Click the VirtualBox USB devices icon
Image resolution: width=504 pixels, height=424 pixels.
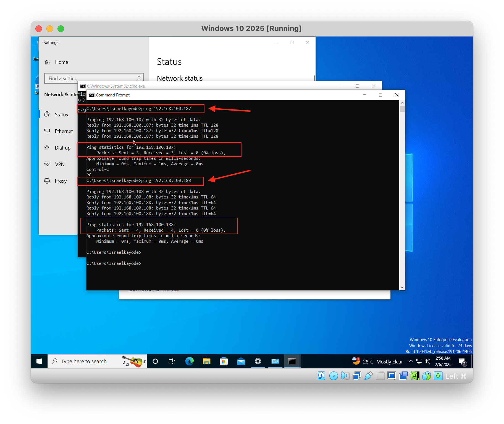[x=368, y=376]
